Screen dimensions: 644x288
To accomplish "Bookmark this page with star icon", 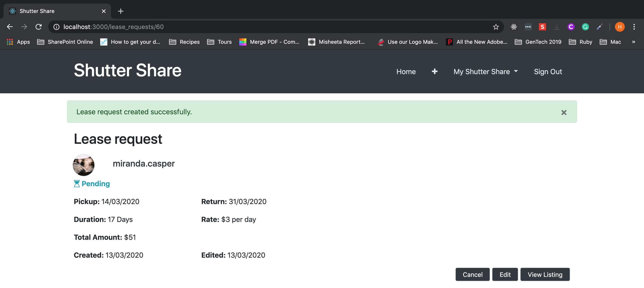I will click(x=496, y=27).
